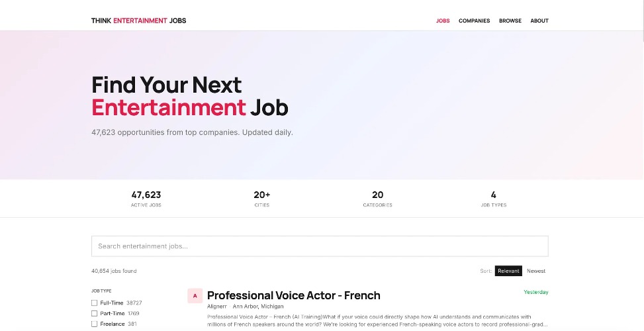Open the Jobs nav item
Viewport: 644px width, 331px height.
(443, 21)
